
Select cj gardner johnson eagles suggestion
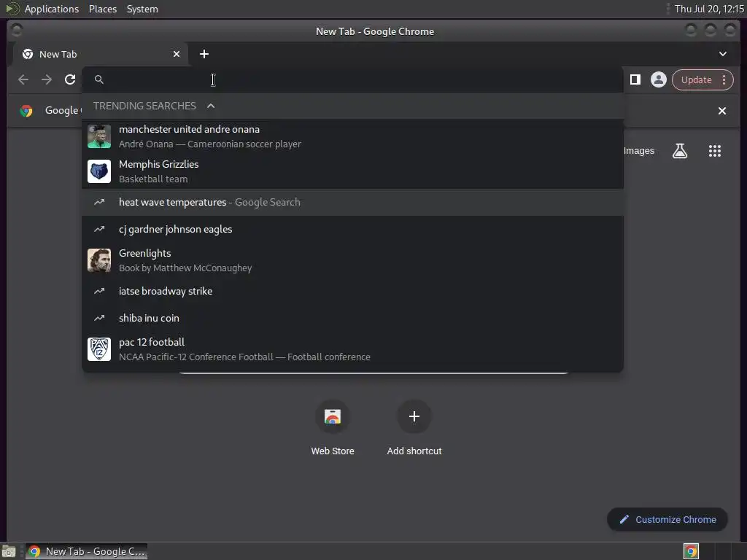click(352, 229)
